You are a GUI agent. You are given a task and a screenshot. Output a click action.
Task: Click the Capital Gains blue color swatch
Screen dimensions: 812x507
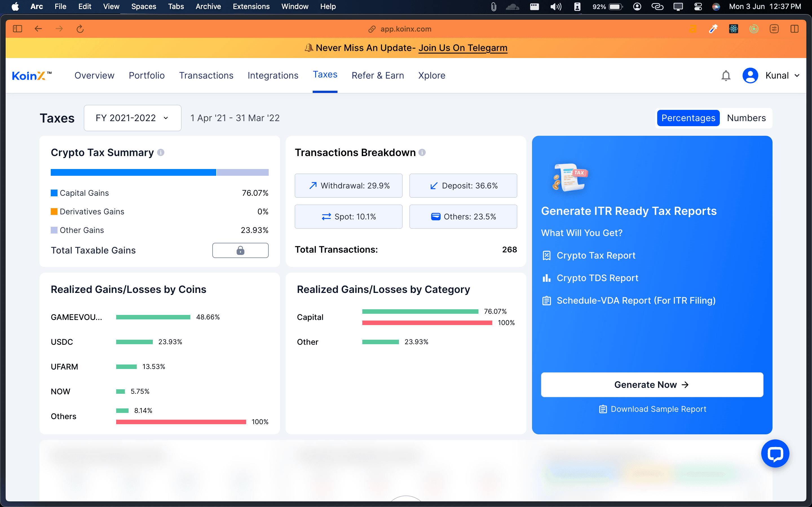pos(54,193)
